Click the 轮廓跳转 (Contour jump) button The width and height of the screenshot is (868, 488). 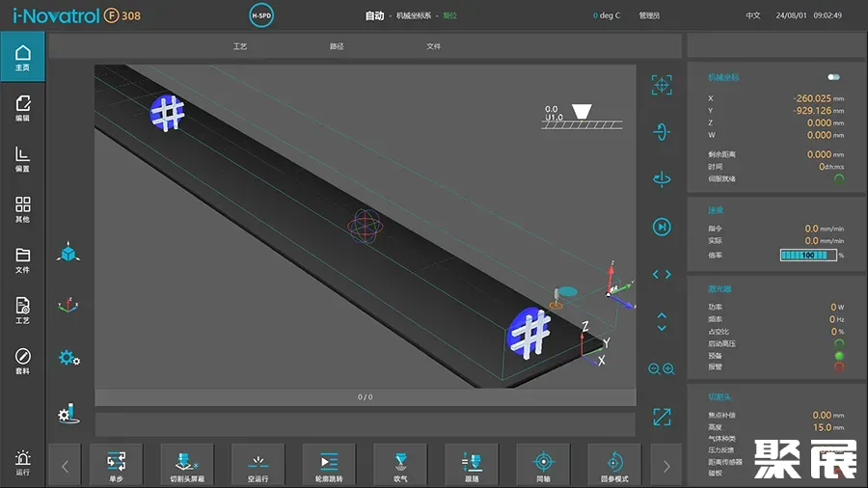[329, 465]
